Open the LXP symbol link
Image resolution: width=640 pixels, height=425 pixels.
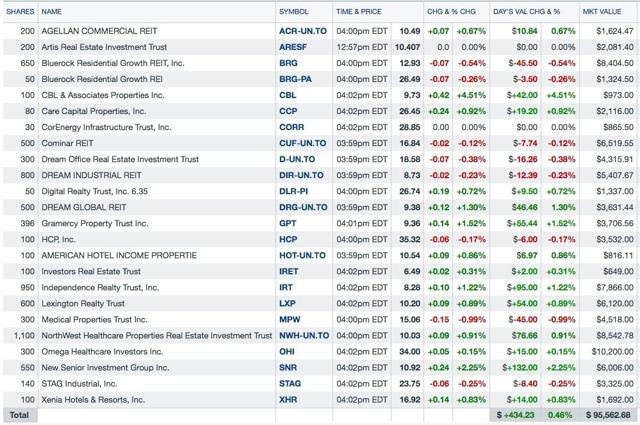coord(287,303)
